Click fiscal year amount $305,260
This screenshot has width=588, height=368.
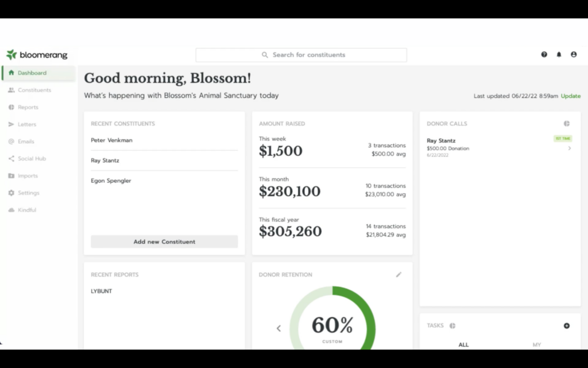[x=290, y=231]
